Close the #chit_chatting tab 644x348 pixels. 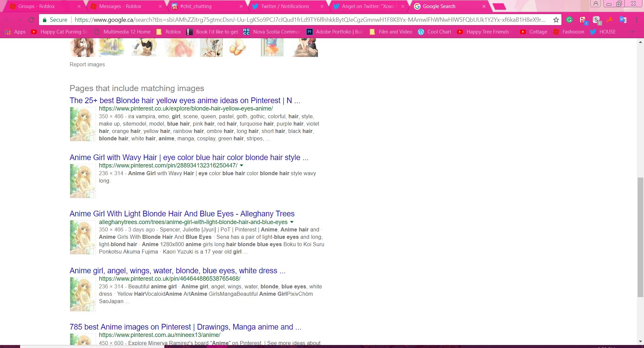pyautogui.click(x=241, y=6)
